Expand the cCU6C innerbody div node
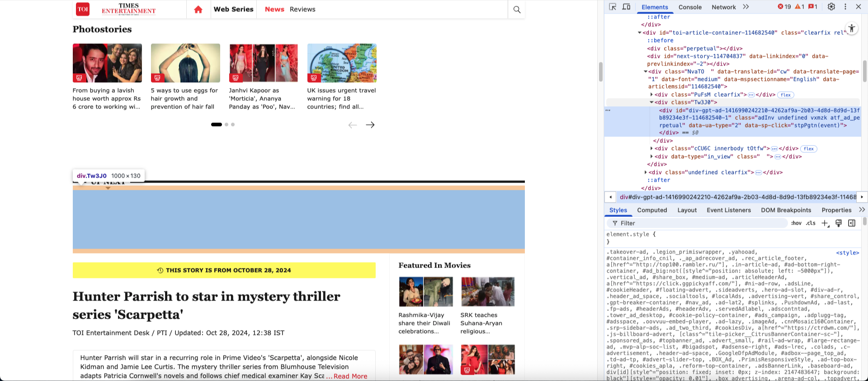 pyautogui.click(x=651, y=148)
